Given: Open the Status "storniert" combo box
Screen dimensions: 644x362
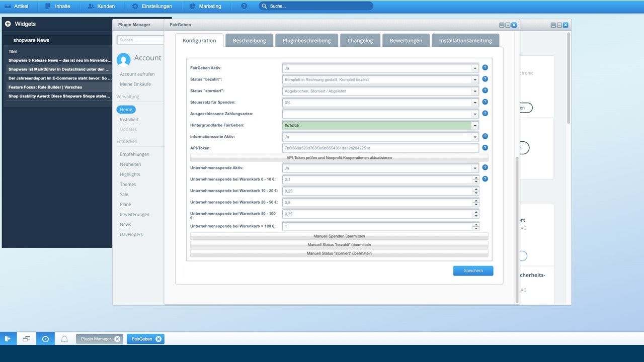Looking at the screenshot, I should [x=474, y=91].
